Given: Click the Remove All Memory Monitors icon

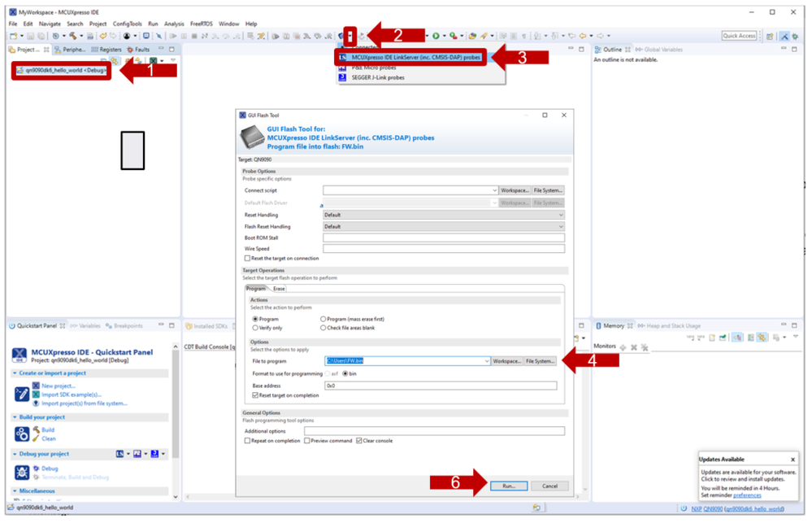Looking at the screenshot, I should pos(645,347).
